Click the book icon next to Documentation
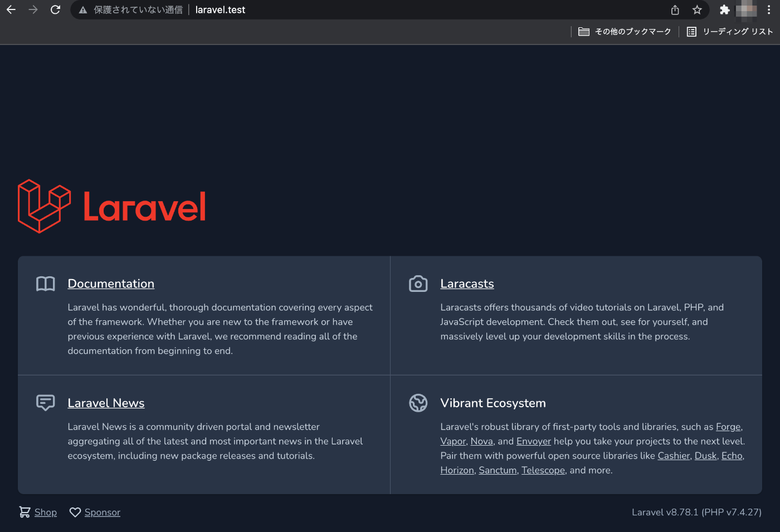Screen dimensions: 780x532 click(45, 284)
